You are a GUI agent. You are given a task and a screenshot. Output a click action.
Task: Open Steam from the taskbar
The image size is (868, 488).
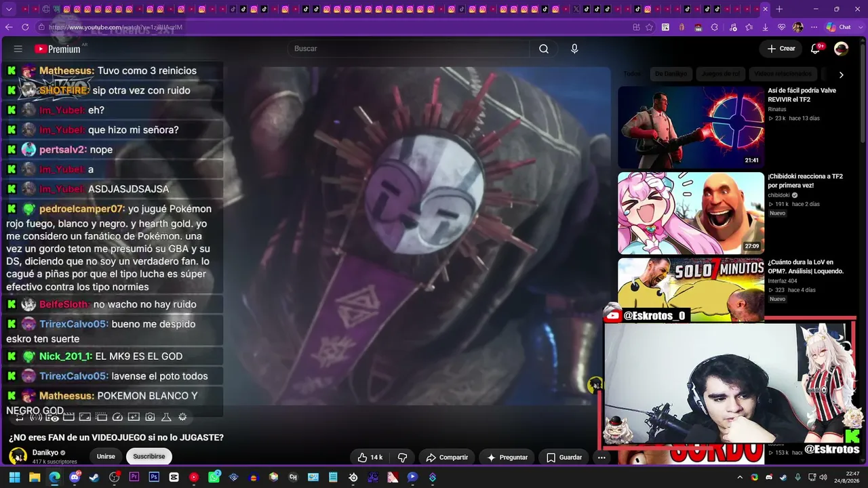point(94,477)
